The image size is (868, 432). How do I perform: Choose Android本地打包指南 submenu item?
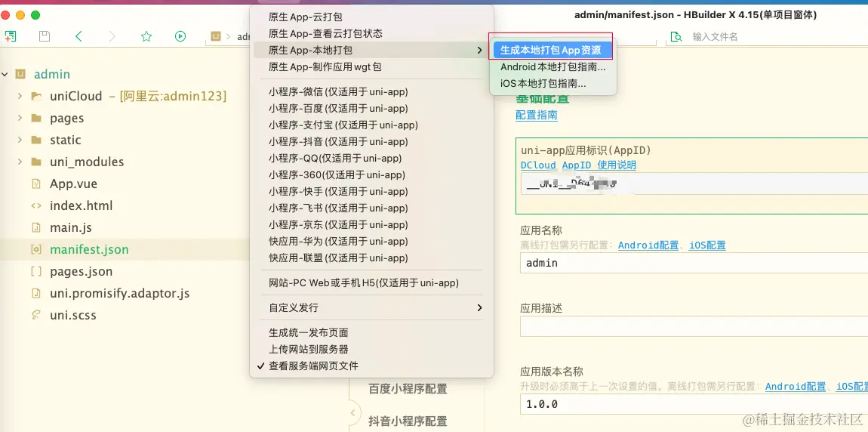click(x=553, y=67)
